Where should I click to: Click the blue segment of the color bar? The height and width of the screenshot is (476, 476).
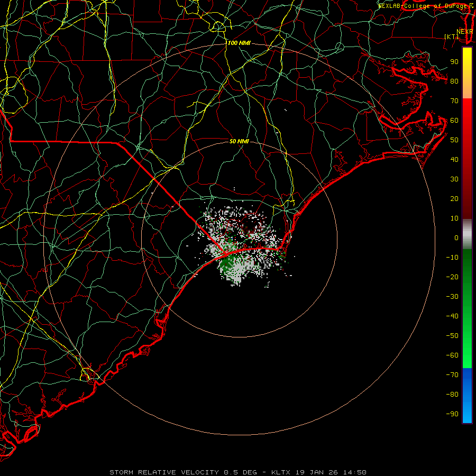[x=467, y=396]
